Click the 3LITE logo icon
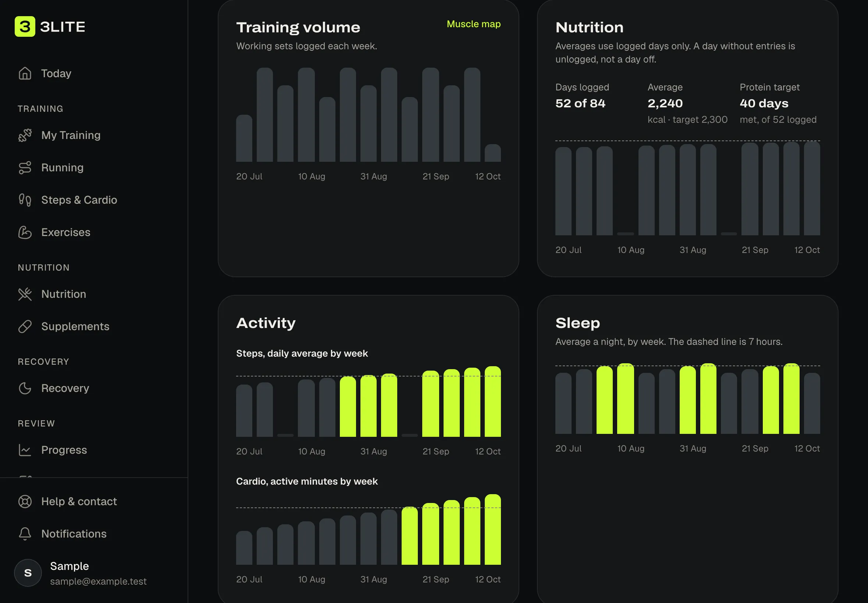The height and width of the screenshot is (603, 868). click(x=25, y=26)
